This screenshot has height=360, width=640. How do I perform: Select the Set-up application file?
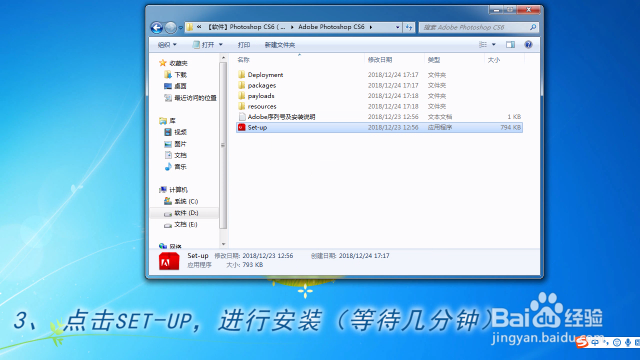379,127
